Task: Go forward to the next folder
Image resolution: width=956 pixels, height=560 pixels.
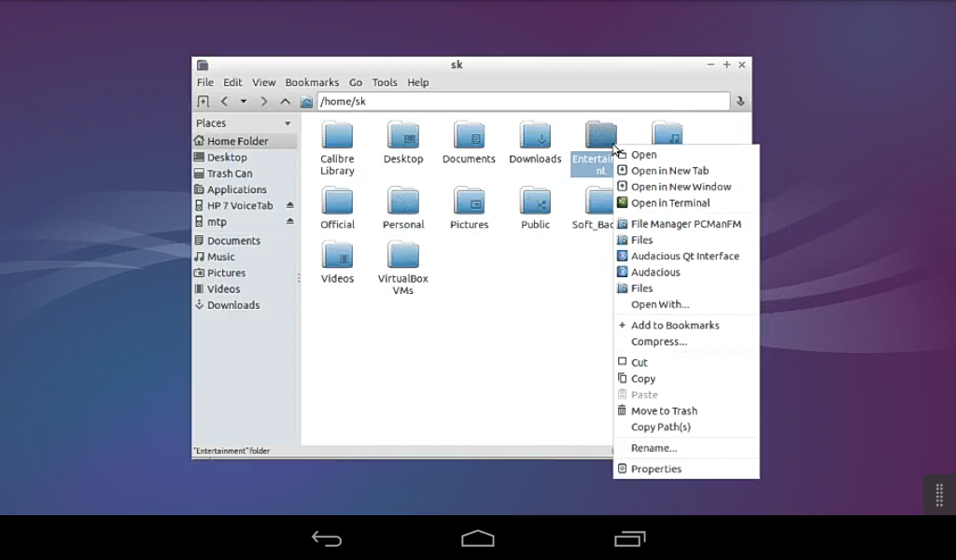Action: click(x=263, y=102)
